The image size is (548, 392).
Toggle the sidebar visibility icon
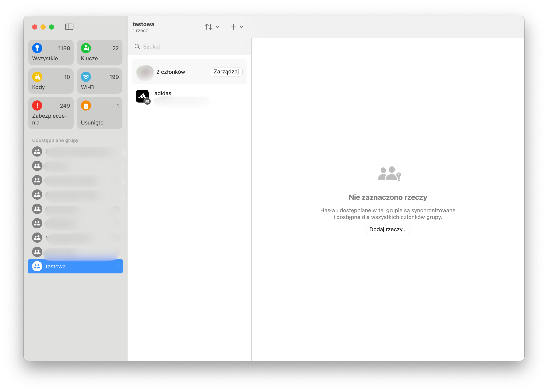click(69, 27)
